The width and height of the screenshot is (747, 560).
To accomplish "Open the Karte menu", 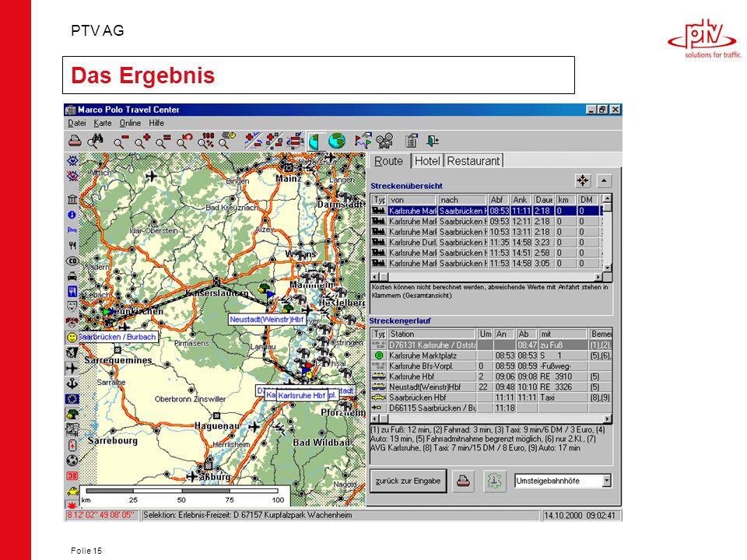I will tap(103, 123).
